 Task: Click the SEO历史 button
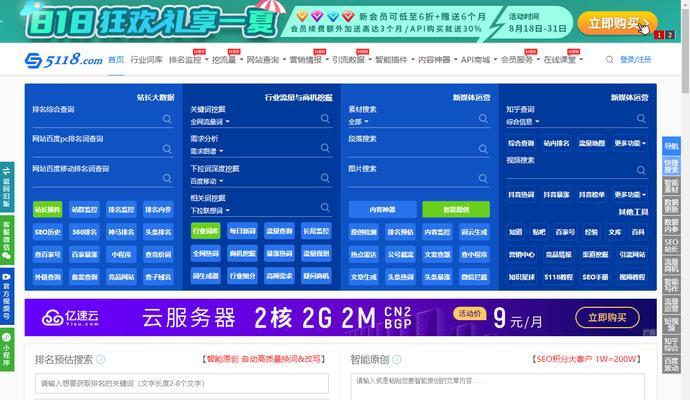48,232
